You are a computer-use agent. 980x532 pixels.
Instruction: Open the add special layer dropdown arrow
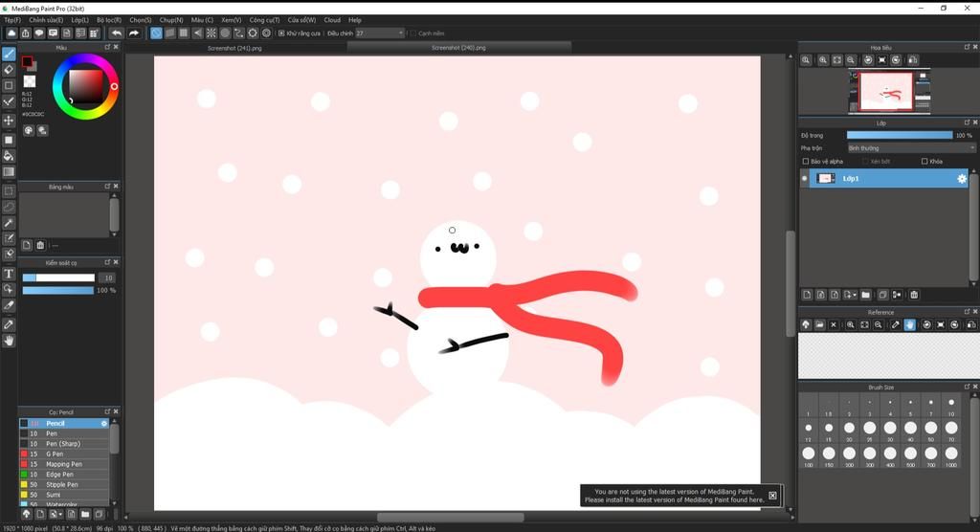pyautogui.click(x=854, y=295)
